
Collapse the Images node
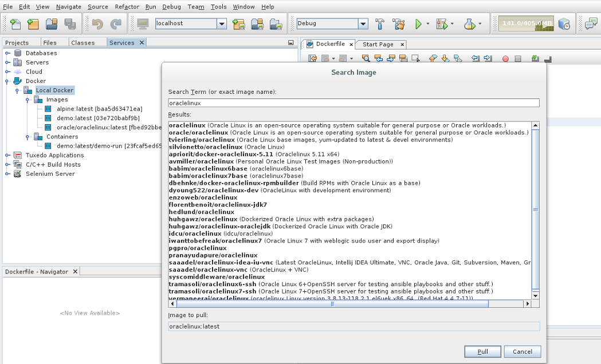click(28, 100)
